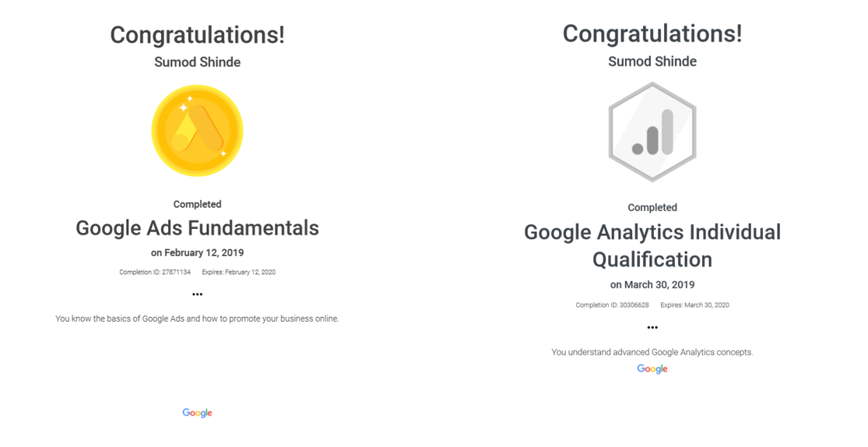Select Completion ID 30306628 text
This screenshot has width=868, height=447.
point(612,305)
